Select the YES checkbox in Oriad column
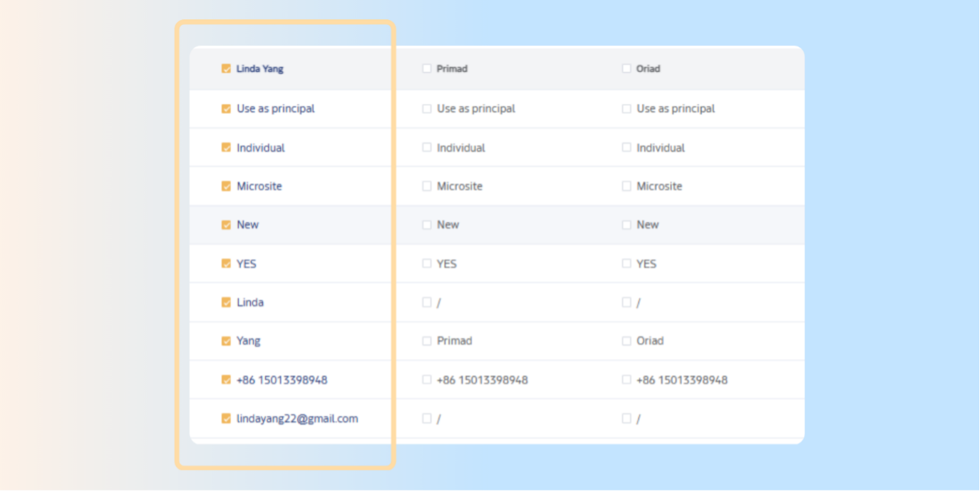 [626, 264]
